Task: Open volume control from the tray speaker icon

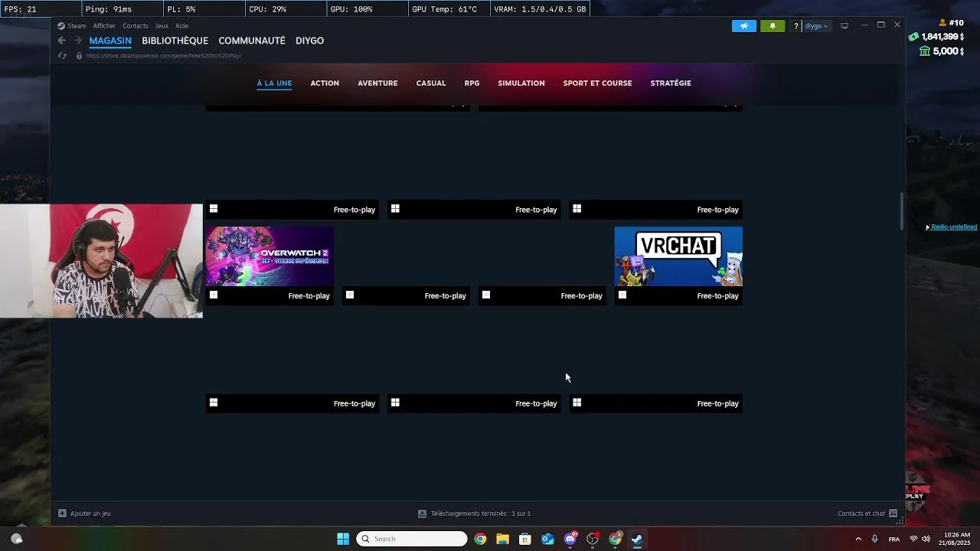Action: click(x=926, y=539)
